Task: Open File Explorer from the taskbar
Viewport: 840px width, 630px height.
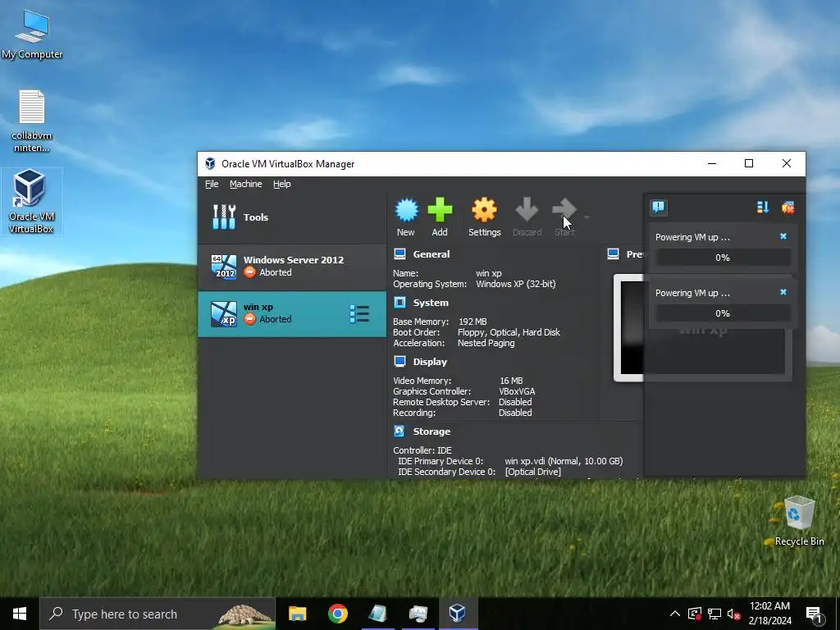Action: 297,614
